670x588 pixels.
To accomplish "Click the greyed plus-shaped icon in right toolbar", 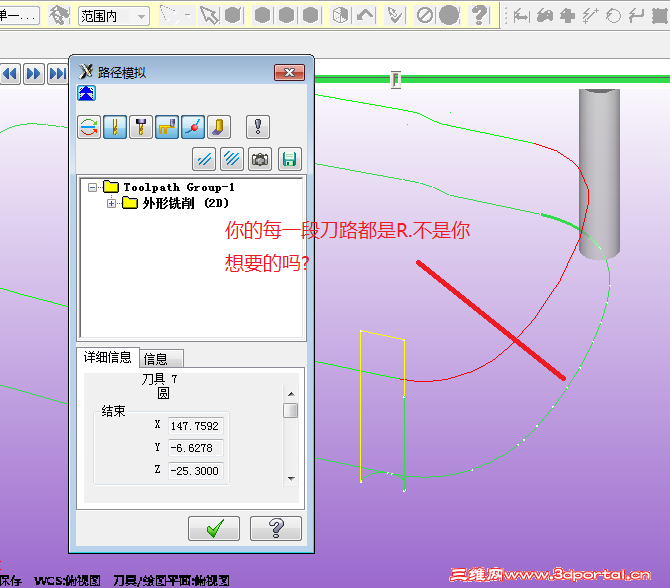I will pos(567,16).
